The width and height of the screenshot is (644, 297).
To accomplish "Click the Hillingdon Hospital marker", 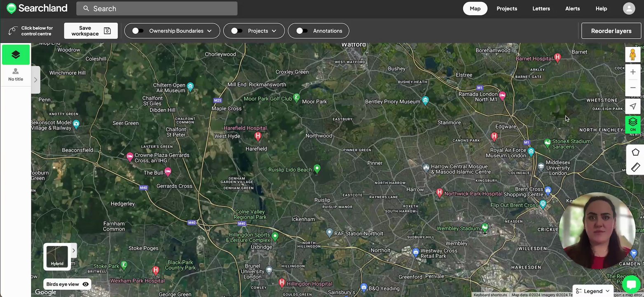I will click(x=282, y=283).
